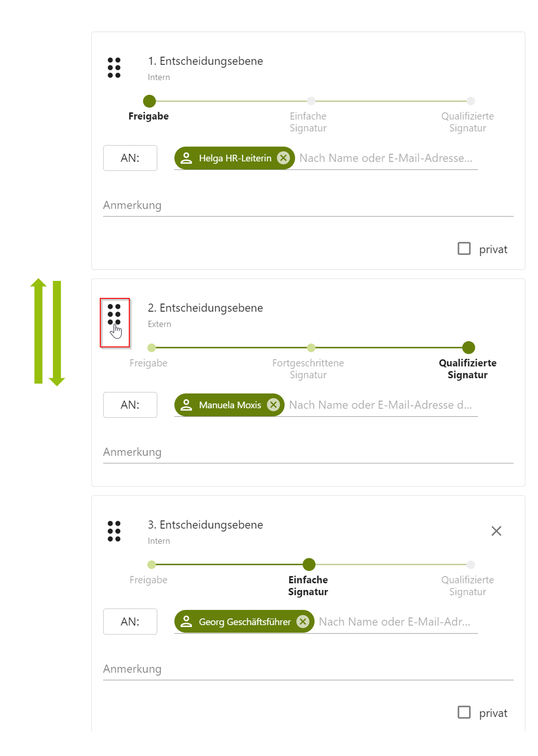The image size is (538, 756).
Task: Click the AN: button of 2. Entscheidungsebene
Action: point(130,405)
